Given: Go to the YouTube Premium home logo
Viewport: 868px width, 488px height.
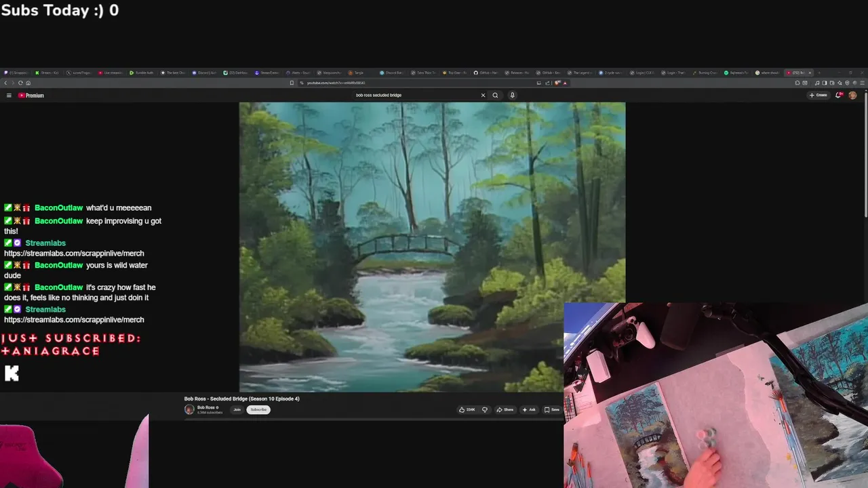Looking at the screenshot, I should (31, 96).
